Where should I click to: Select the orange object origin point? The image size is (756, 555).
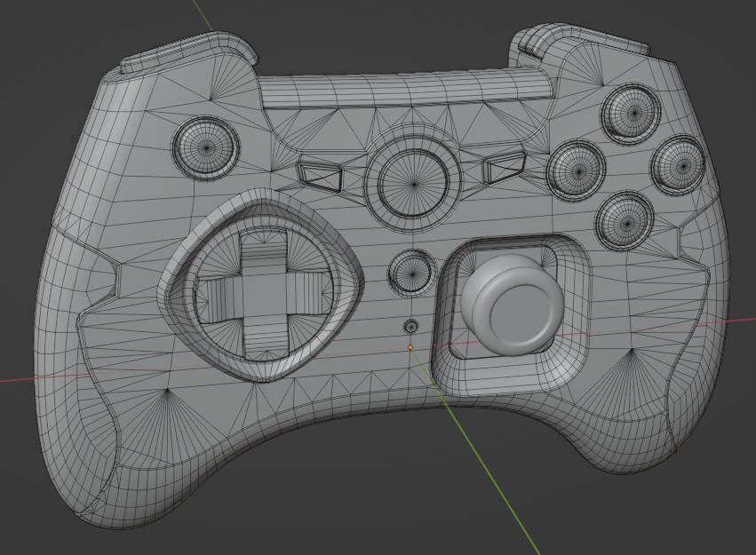(x=410, y=347)
